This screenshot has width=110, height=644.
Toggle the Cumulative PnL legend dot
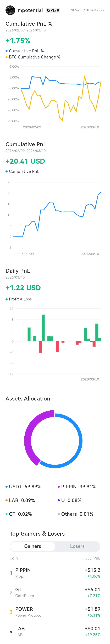(7, 172)
